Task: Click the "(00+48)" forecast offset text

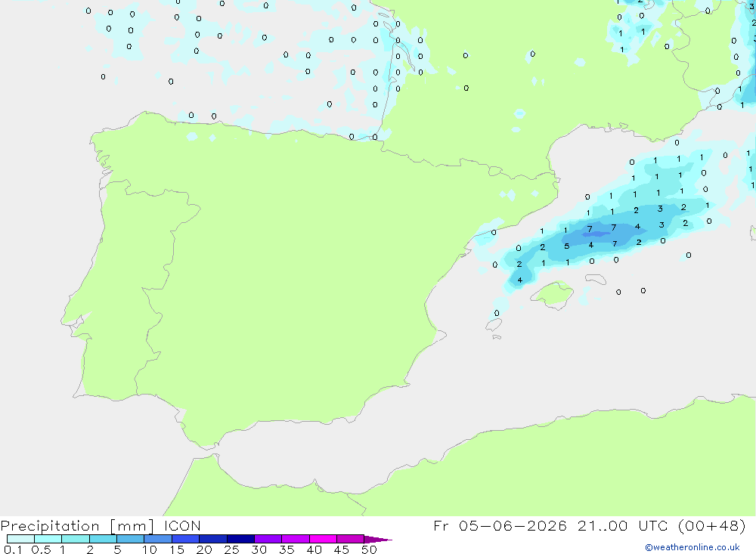Action: tap(711, 525)
